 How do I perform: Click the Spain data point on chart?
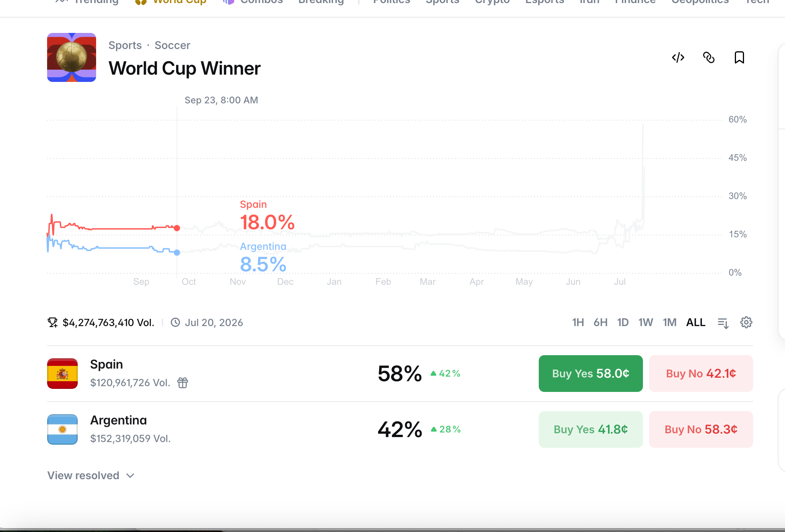[177, 228]
